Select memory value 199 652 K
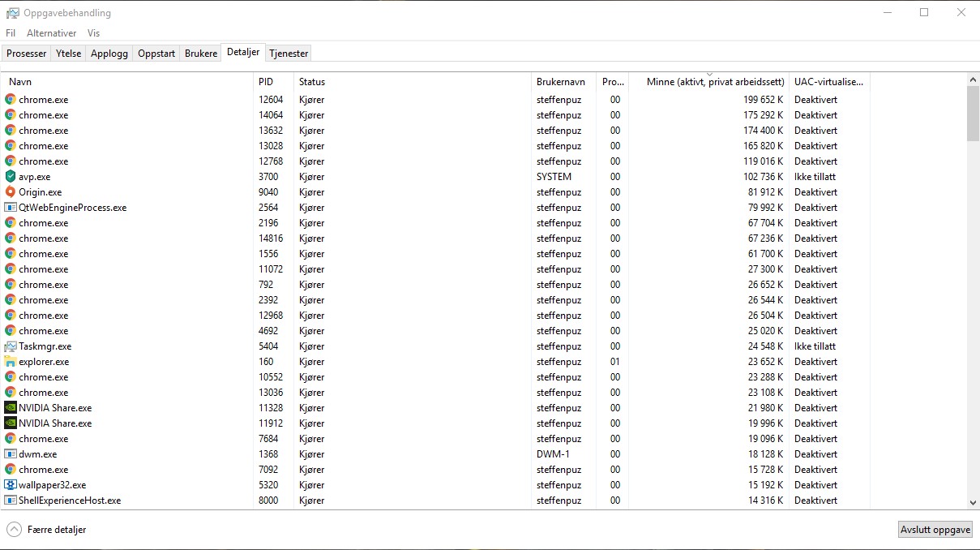This screenshot has height=550, width=980. (x=764, y=100)
